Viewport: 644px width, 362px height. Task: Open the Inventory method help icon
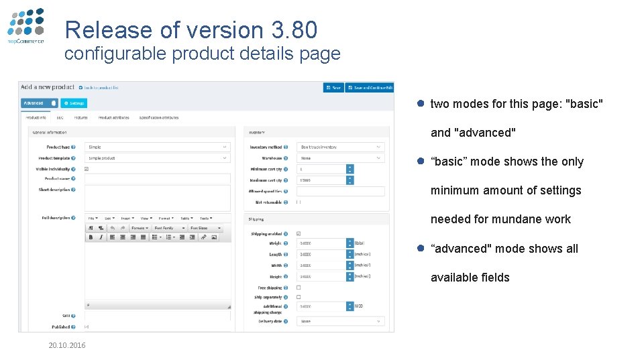(286, 147)
